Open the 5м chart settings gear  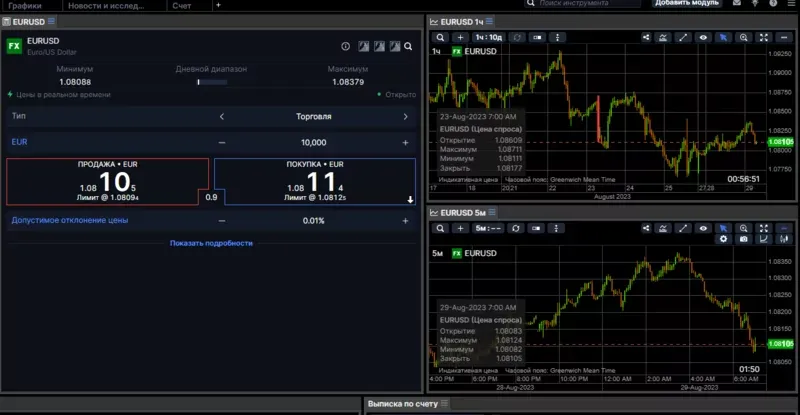click(723, 239)
